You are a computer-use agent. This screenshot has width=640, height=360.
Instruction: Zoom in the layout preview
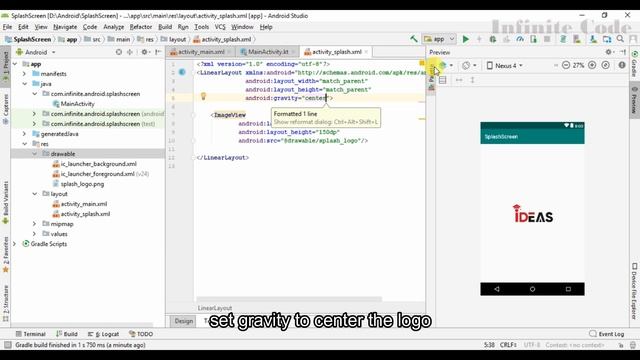pyautogui.click(x=592, y=65)
